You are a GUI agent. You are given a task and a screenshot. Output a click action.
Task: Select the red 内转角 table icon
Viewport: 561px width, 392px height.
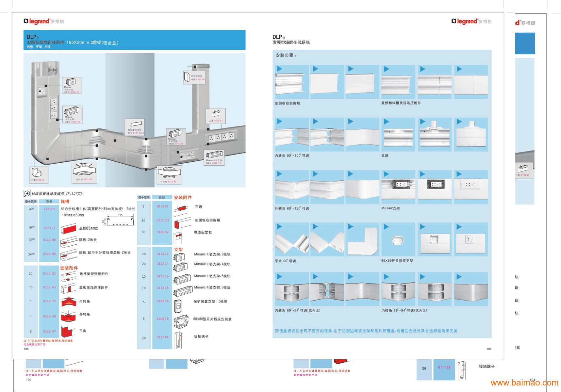69,302
